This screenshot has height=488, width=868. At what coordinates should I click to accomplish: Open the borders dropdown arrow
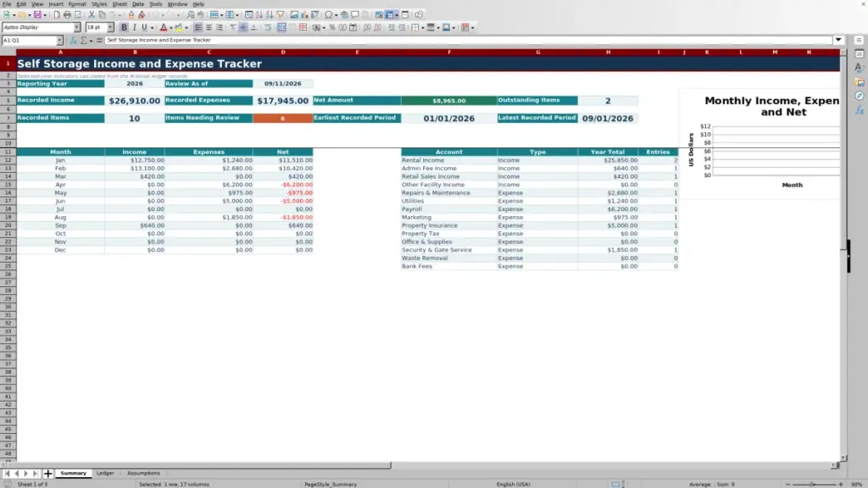tap(422, 28)
